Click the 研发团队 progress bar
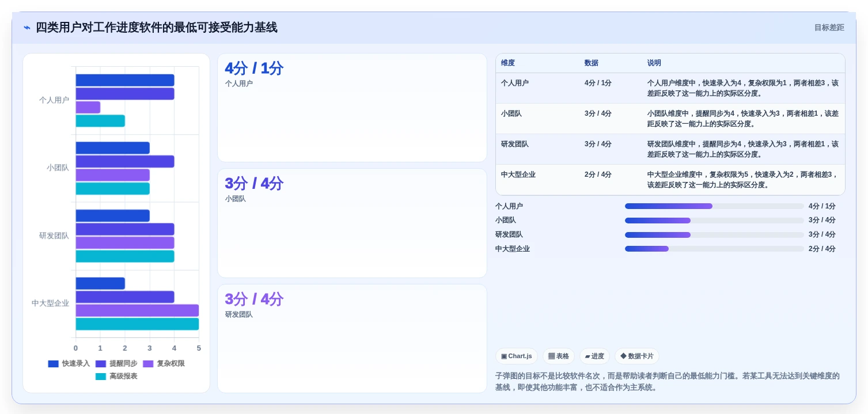This screenshot has width=868, height=414. (x=714, y=235)
